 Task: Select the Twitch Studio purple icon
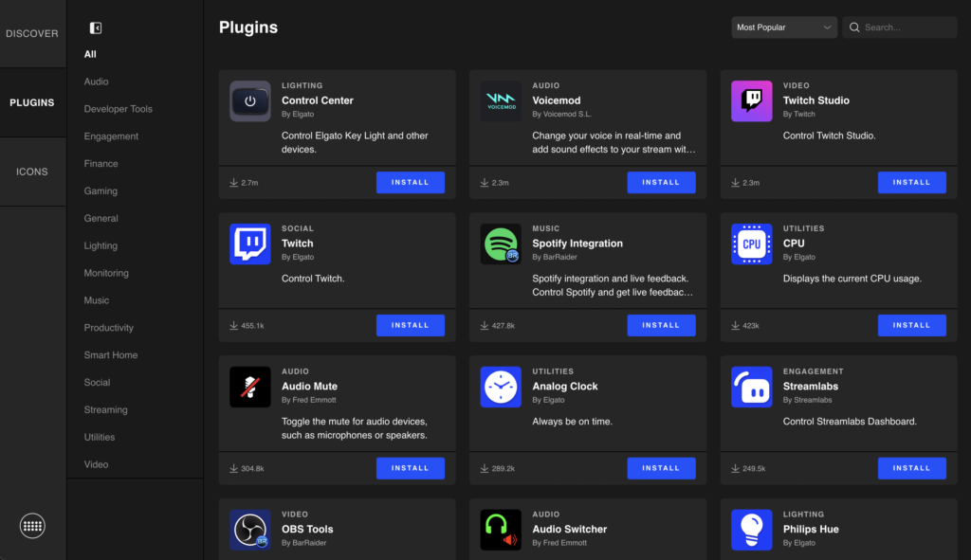[751, 101]
